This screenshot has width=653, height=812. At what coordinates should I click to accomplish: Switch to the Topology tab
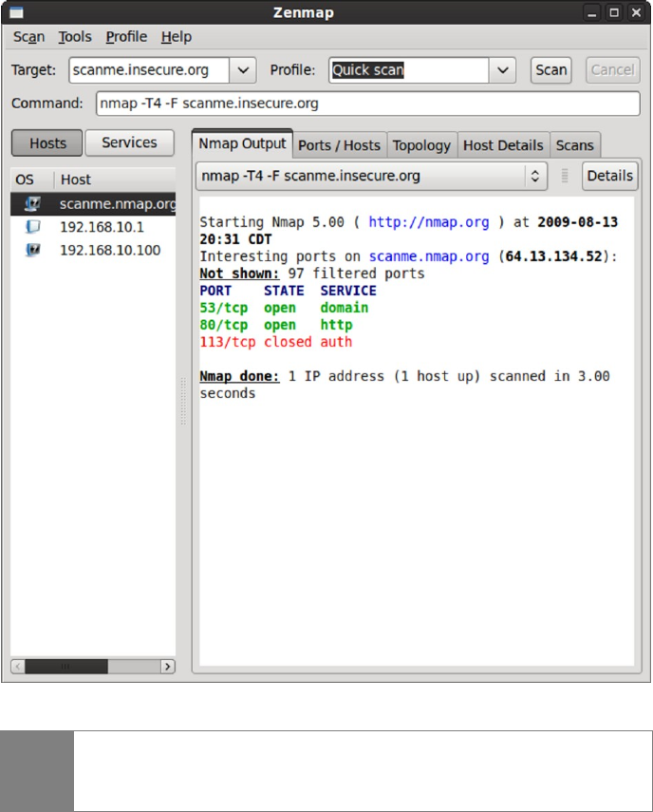click(421, 145)
